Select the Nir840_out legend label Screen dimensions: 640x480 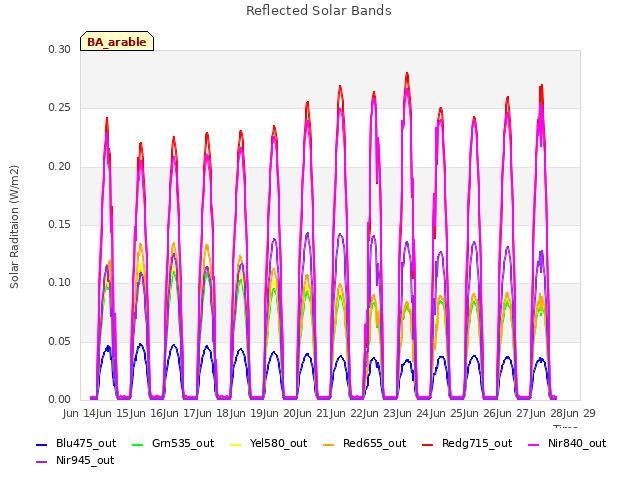click(x=577, y=444)
